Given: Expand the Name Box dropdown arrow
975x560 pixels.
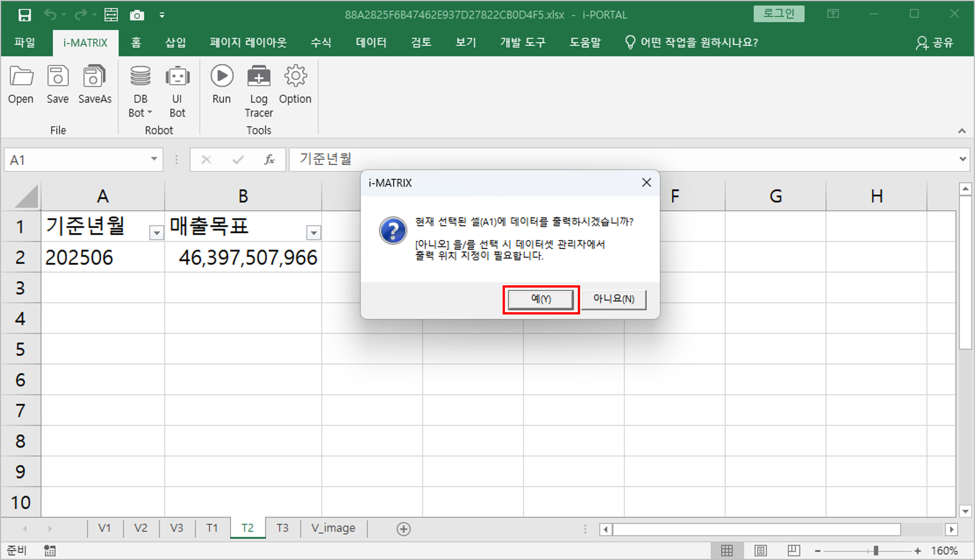Looking at the screenshot, I should click(x=154, y=160).
